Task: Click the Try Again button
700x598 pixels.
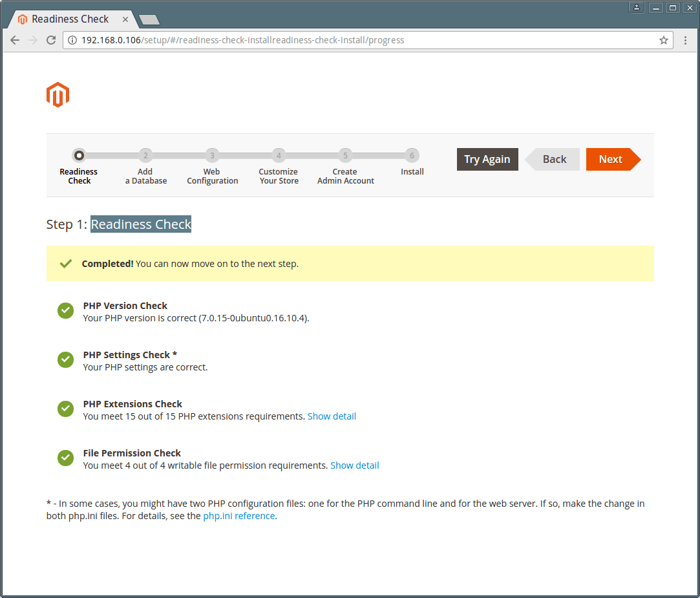Action: (x=487, y=160)
